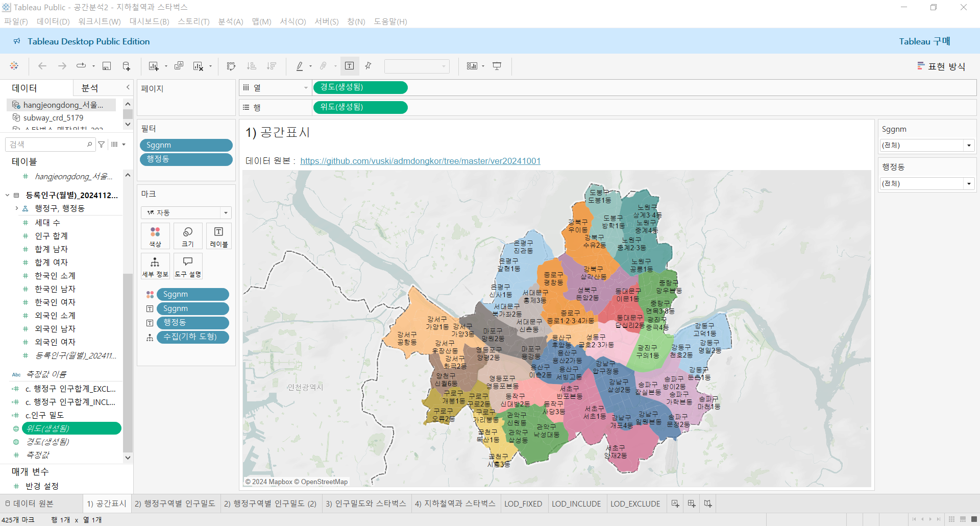Open the Size mark card
980x526 pixels.
click(188, 236)
